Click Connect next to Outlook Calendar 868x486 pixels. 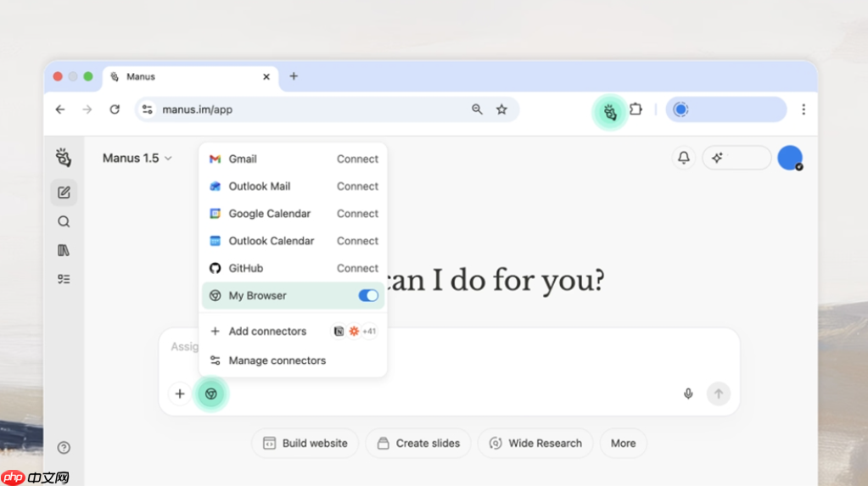pyautogui.click(x=357, y=241)
